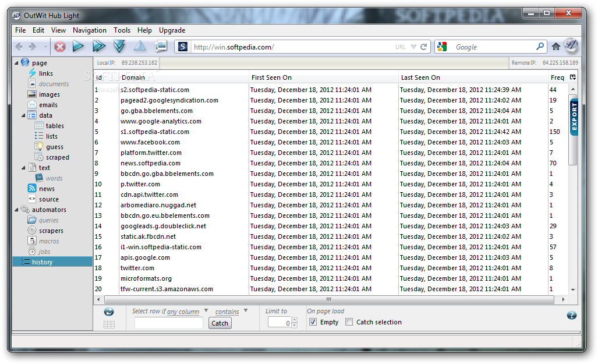Select lists under data
This screenshot has height=364, width=598.
click(x=51, y=136)
